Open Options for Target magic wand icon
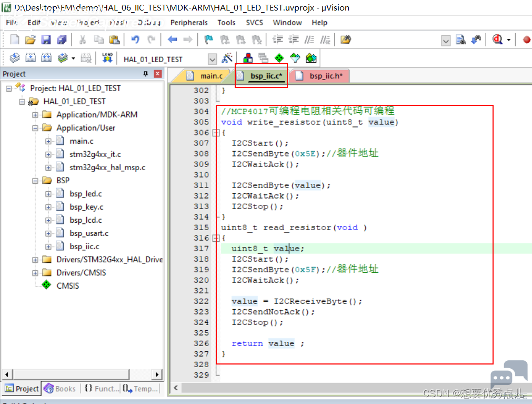This screenshot has height=404, width=532. (227, 58)
